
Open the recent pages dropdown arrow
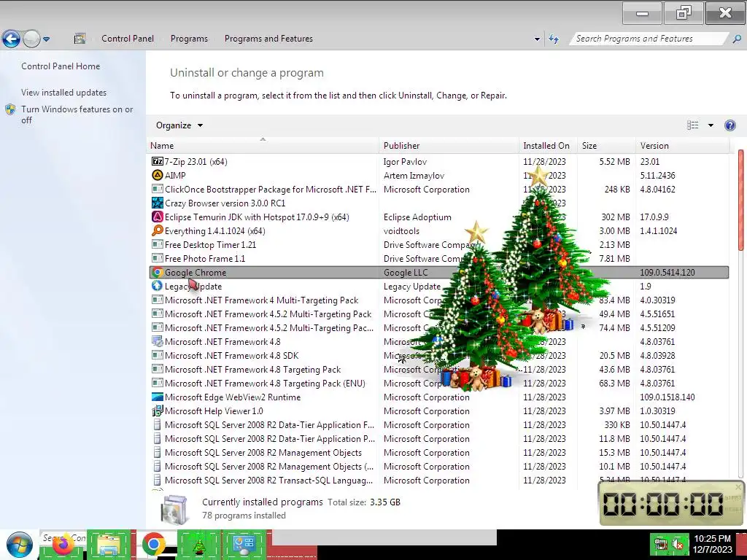(x=46, y=39)
